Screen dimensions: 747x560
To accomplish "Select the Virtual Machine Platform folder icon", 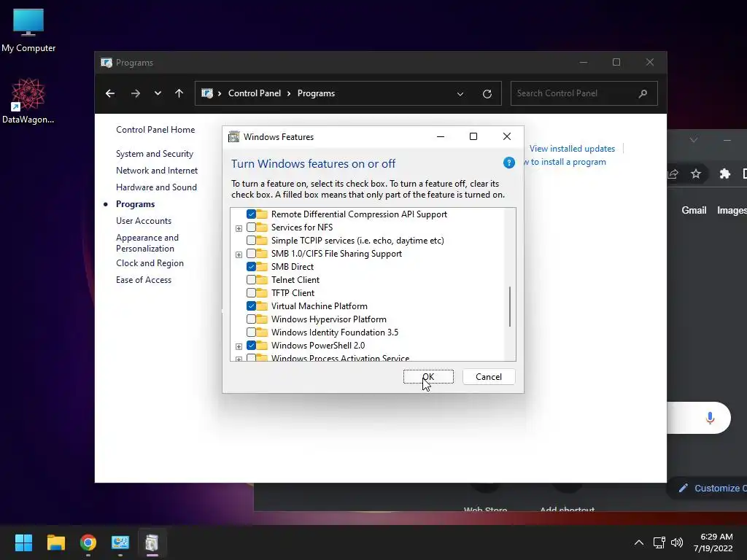I will (262, 306).
